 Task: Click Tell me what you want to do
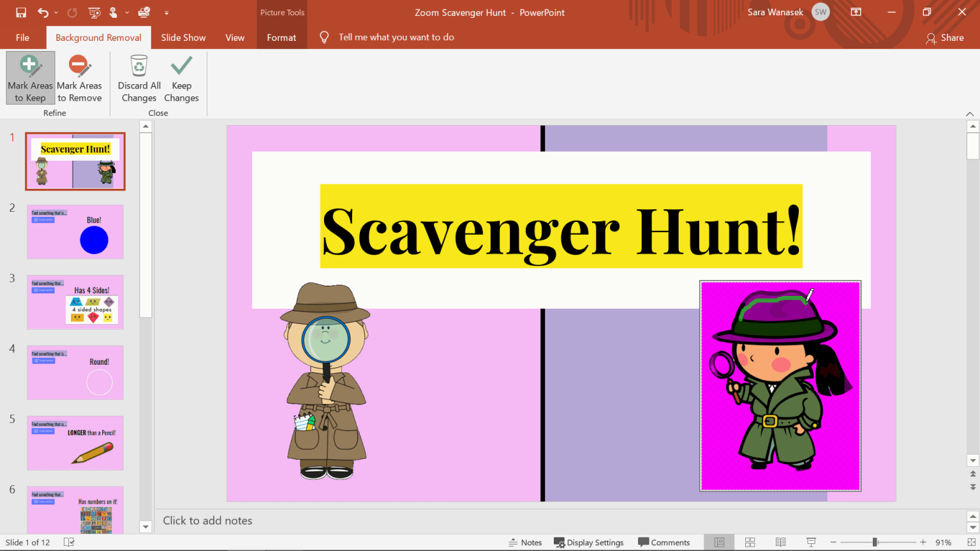click(x=396, y=37)
